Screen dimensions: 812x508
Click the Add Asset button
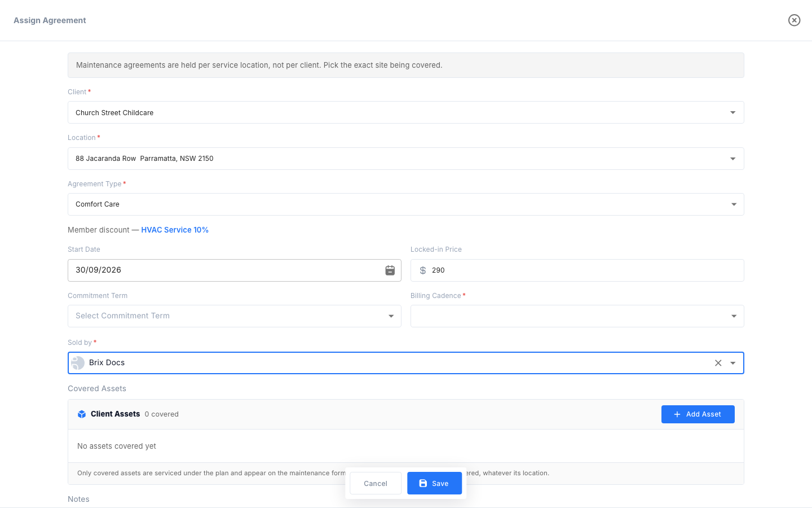[698, 414]
